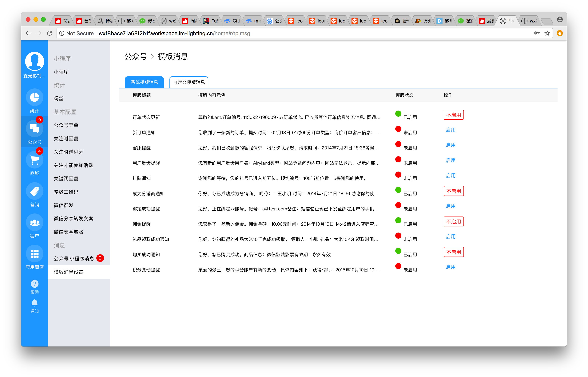Open the 商品 browser tab
The width and height of the screenshot is (588, 377).
(63, 21)
